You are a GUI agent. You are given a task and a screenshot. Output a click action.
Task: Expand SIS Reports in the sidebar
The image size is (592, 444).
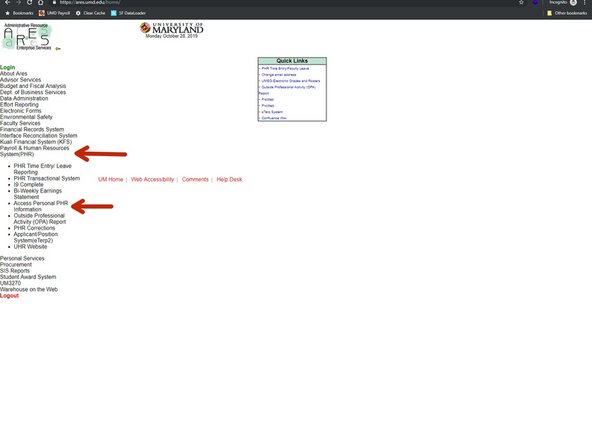coord(15,271)
